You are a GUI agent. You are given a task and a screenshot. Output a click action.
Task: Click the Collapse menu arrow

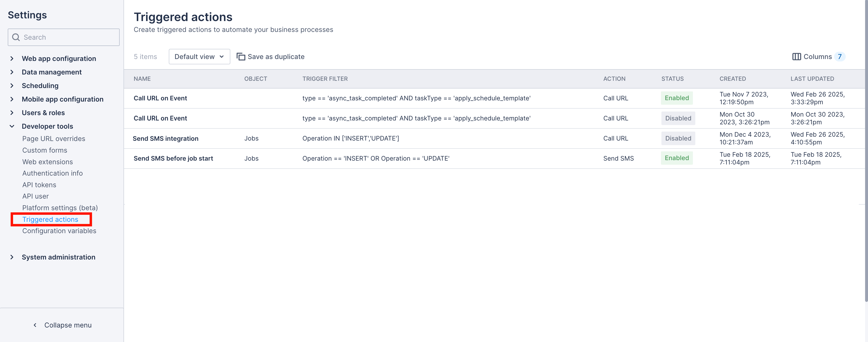[x=35, y=325]
